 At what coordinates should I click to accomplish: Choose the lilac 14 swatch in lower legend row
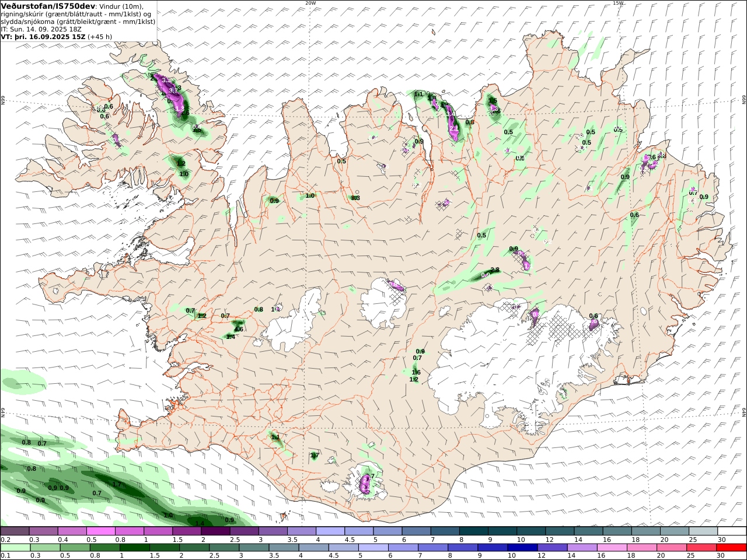[581, 547]
